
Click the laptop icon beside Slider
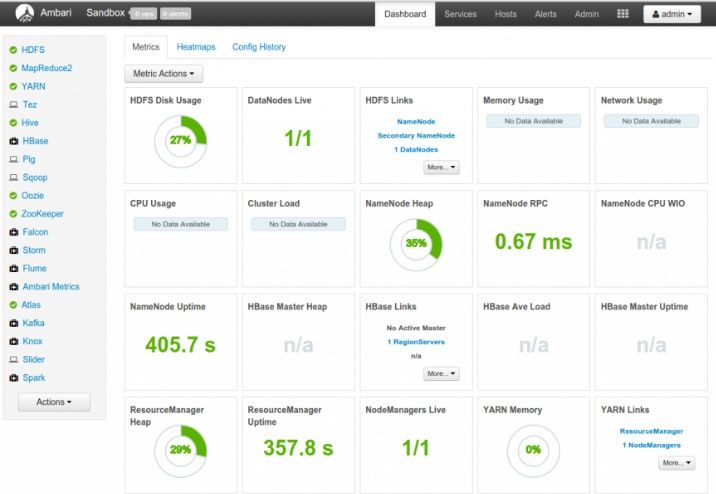pyautogui.click(x=14, y=359)
